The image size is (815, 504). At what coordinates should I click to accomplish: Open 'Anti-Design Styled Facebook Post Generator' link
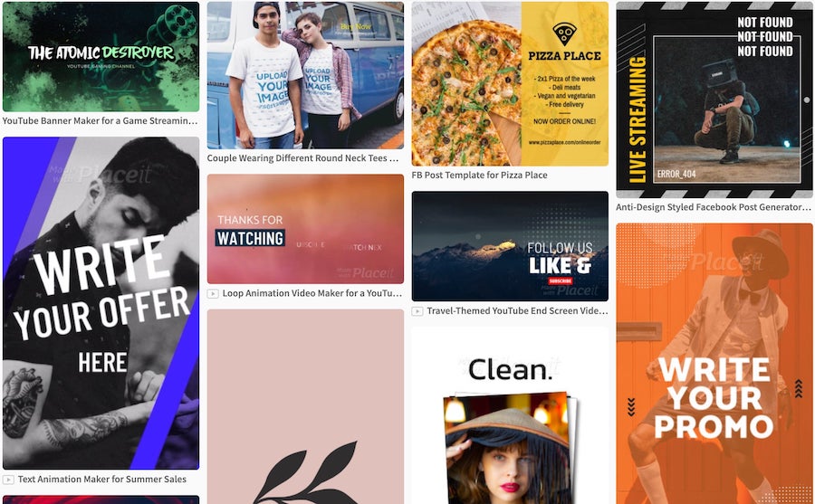click(x=714, y=207)
